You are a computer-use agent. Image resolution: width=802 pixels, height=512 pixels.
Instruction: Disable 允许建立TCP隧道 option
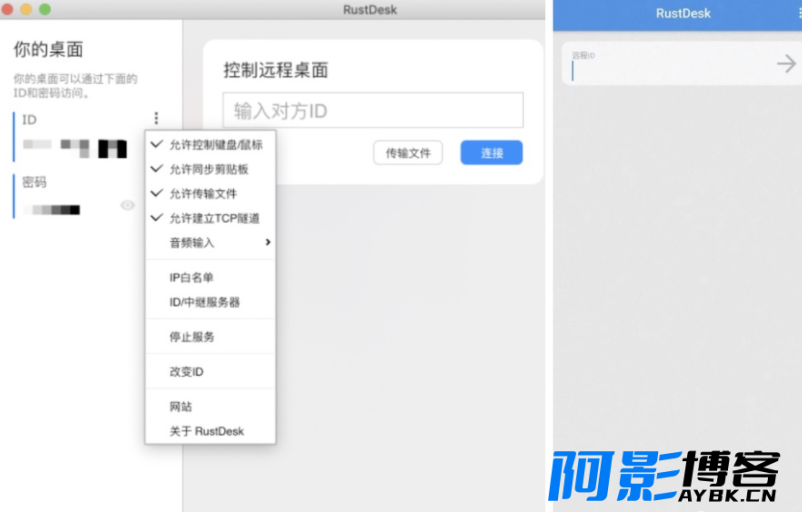(x=211, y=218)
